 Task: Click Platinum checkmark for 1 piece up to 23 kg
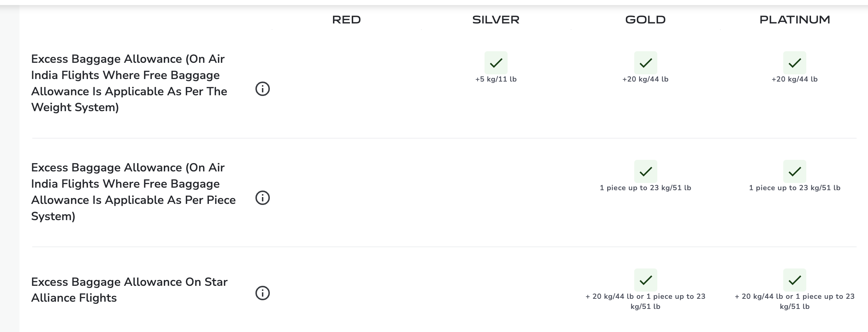pos(795,171)
